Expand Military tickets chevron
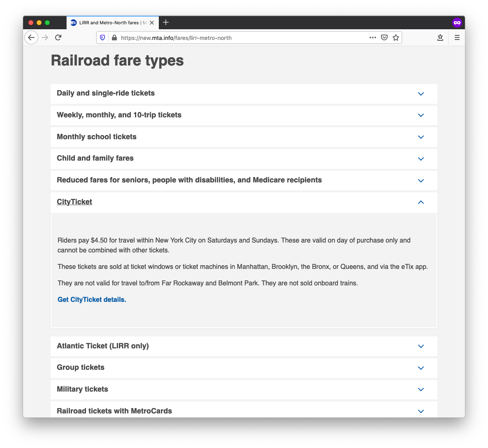 (x=421, y=390)
